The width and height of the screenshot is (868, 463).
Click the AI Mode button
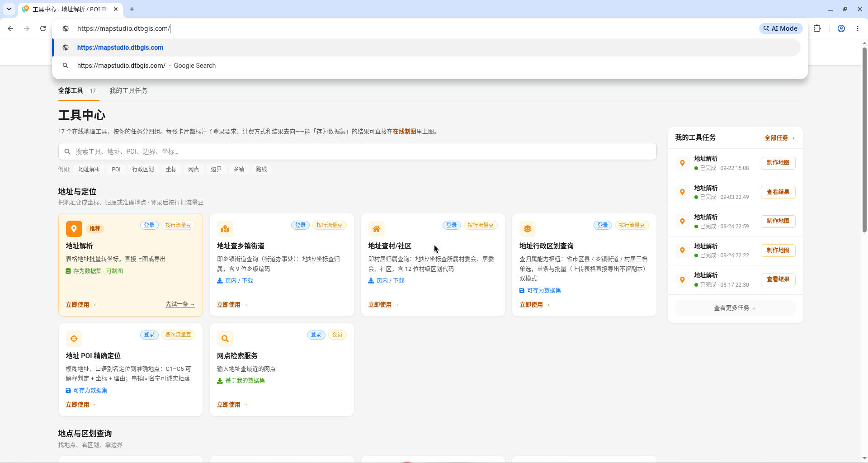781,28
